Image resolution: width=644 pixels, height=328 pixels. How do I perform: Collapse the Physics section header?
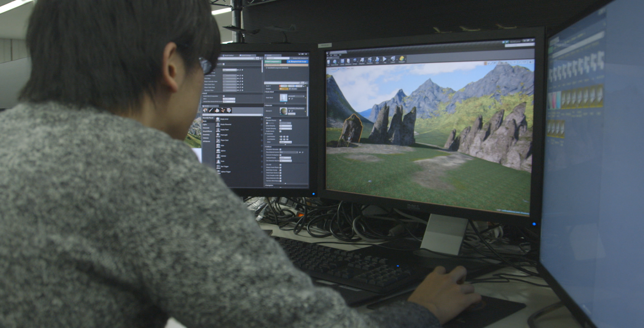[x=286, y=118]
